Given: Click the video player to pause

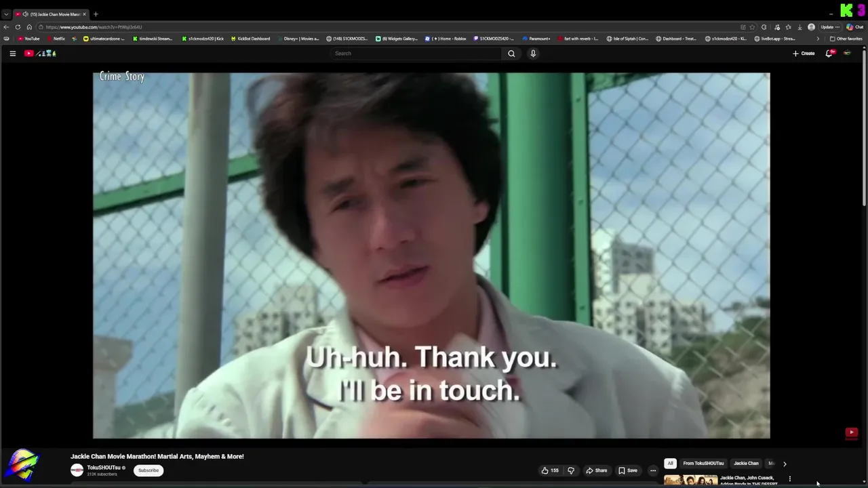Looking at the screenshot, I should (x=431, y=256).
